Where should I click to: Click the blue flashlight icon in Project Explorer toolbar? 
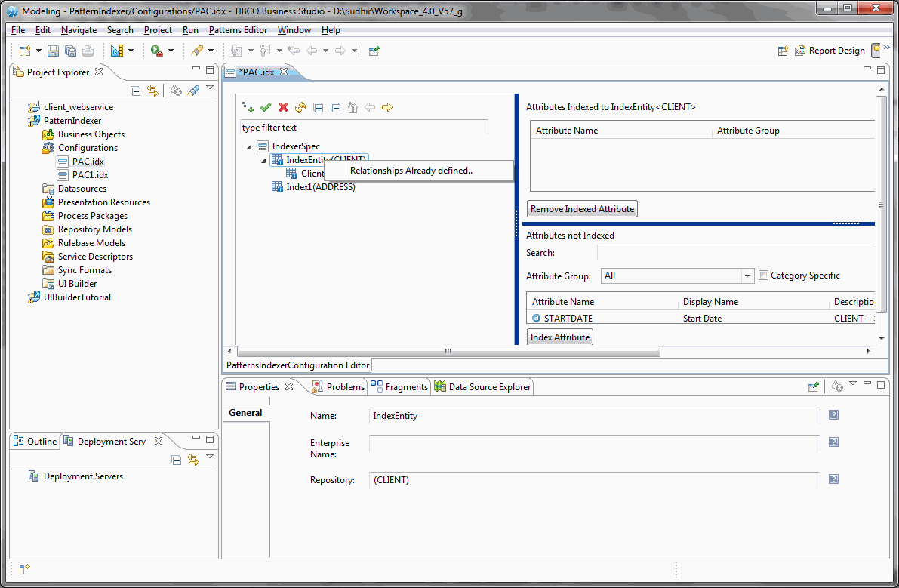194,91
